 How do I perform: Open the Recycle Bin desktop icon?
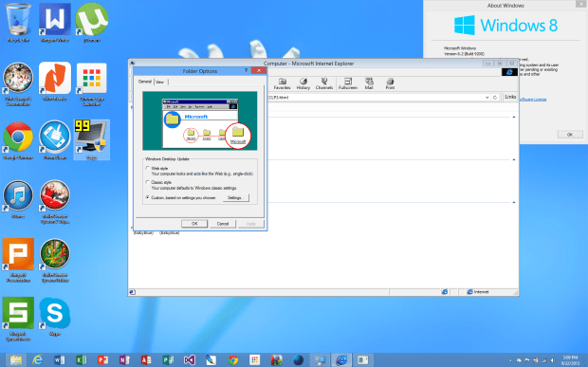pos(18,21)
